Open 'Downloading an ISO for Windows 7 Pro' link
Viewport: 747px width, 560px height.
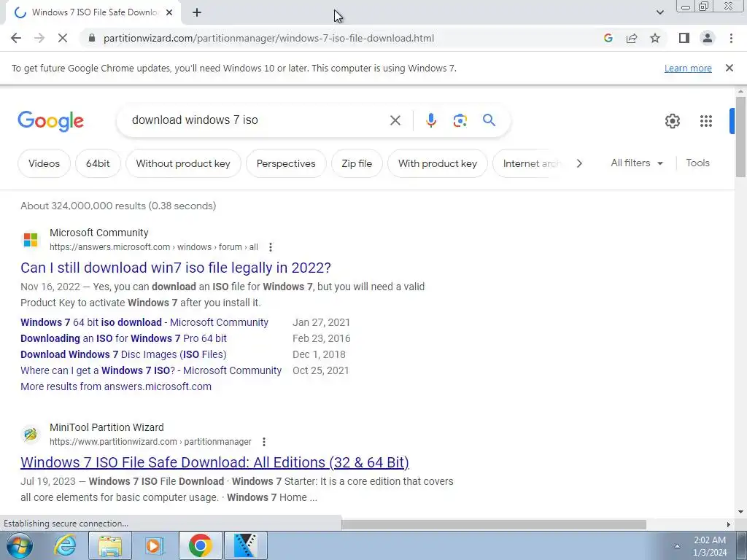(x=123, y=338)
